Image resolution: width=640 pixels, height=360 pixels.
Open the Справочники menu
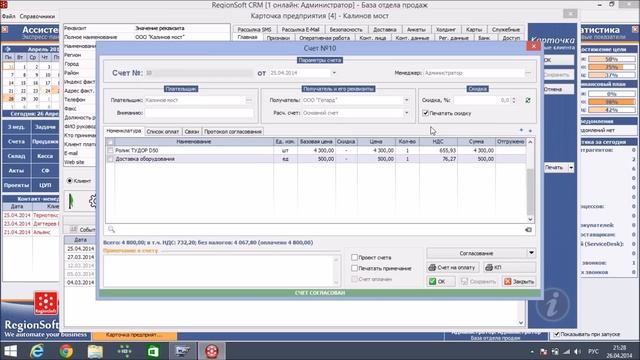[x=37, y=16]
